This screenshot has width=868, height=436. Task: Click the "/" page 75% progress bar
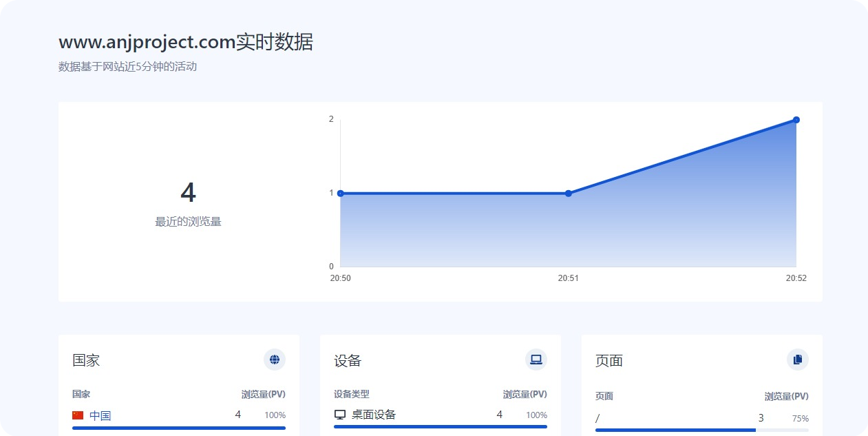(x=702, y=430)
